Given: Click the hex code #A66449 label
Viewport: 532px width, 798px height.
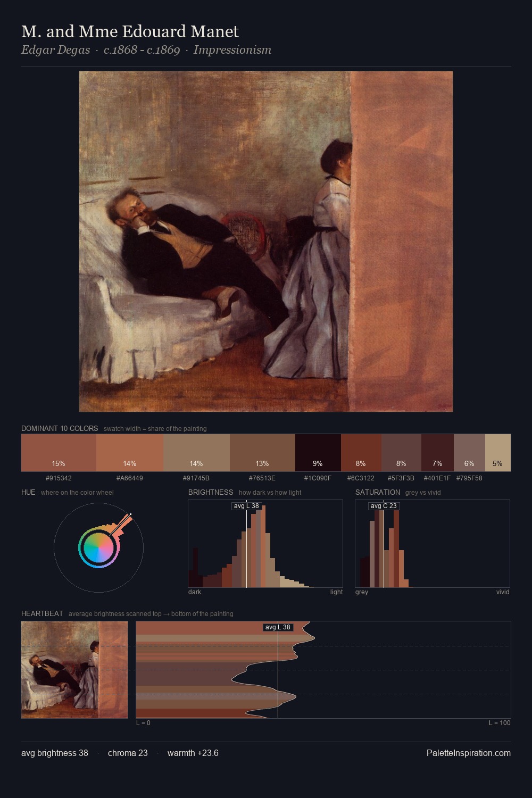Looking at the screenshot, I should (130, 478).
